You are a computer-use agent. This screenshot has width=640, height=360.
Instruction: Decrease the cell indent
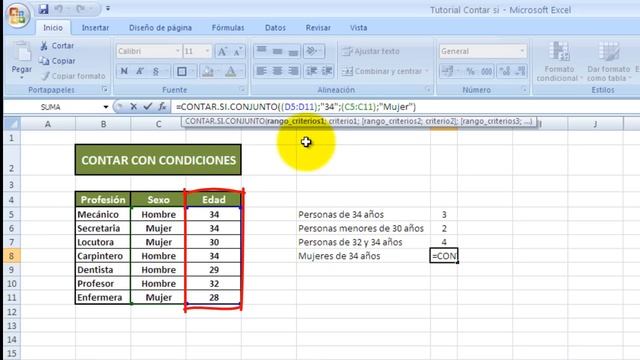[x=311, y=71]
